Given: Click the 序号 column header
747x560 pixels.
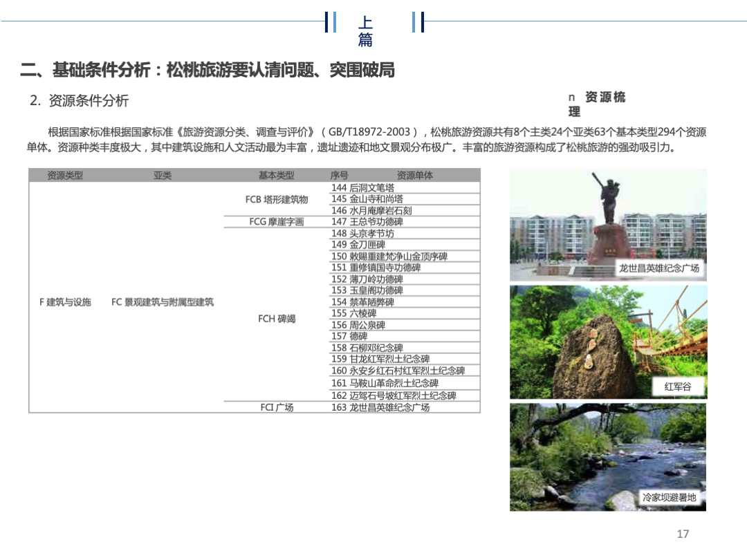Looking at the screenshot, I should click(x=337, y=176).
